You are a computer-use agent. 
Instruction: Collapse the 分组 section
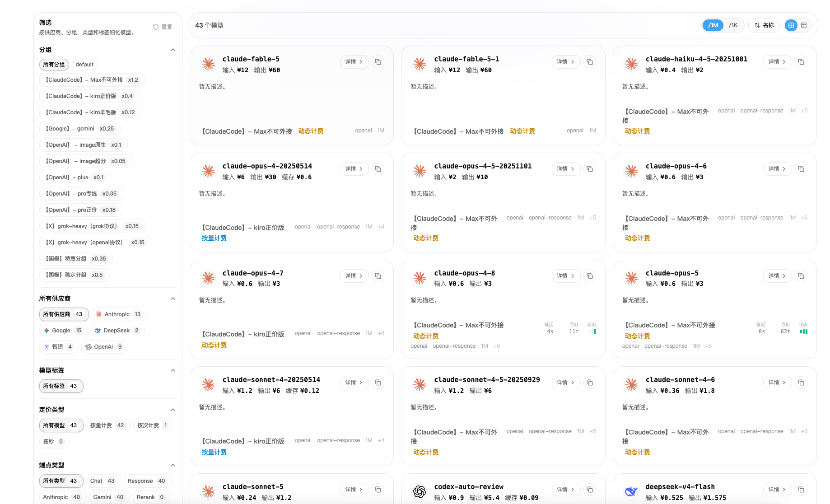click(173, 50)
